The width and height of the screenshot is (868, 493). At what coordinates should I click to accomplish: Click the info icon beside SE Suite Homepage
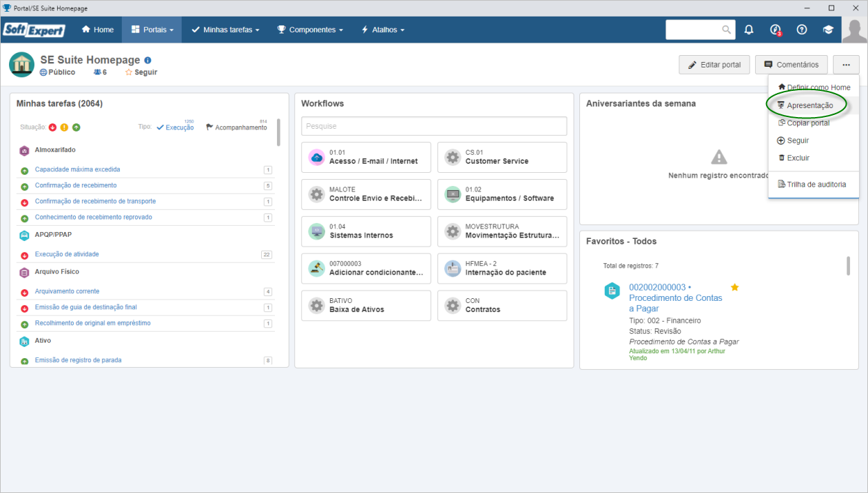[x=147, y=61]
